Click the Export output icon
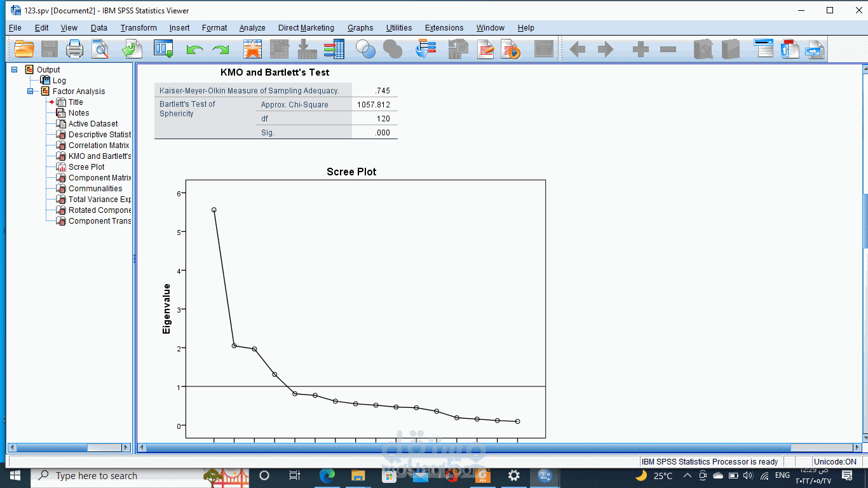The width and height of the screenshot is (868, 488). pyautogui.click(x=132, y=49)
